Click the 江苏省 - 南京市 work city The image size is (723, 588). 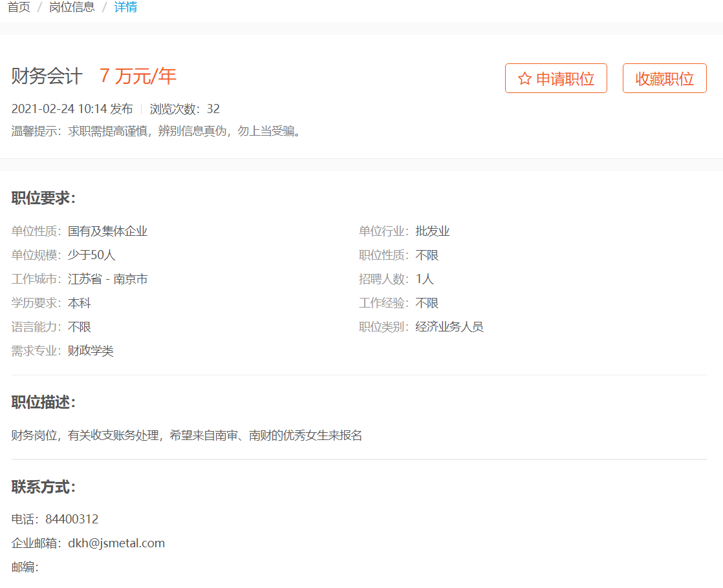107,279
